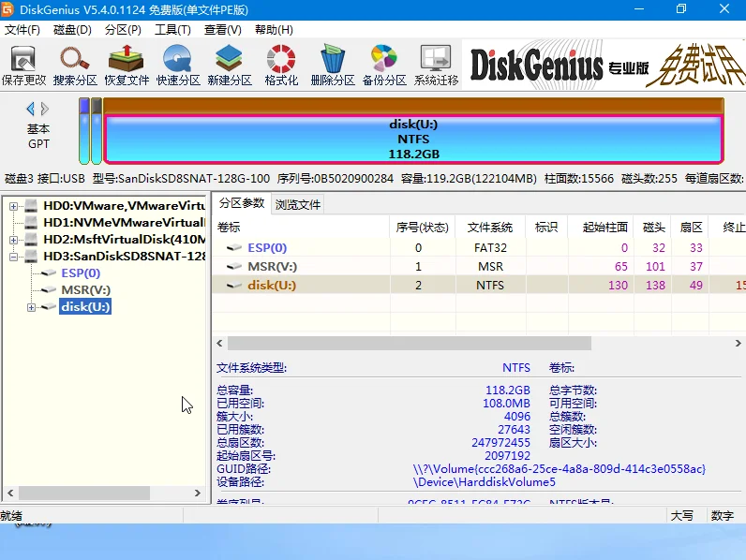Image resolution: width=746 pixels, height=560 pixels.
Task: Collapse the HD3 SanDisk tree node
Action: point(13,257)
